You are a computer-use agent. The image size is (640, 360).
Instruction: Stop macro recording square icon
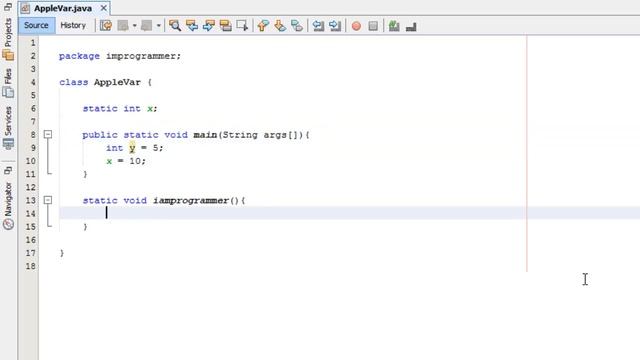(373, 26)
